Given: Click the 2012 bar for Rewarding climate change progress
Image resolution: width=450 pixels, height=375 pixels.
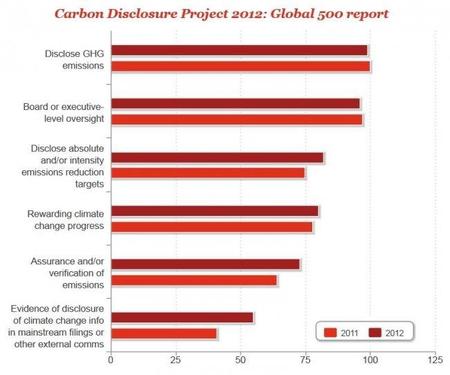Looking at the screenshot, I should point(215,211).
